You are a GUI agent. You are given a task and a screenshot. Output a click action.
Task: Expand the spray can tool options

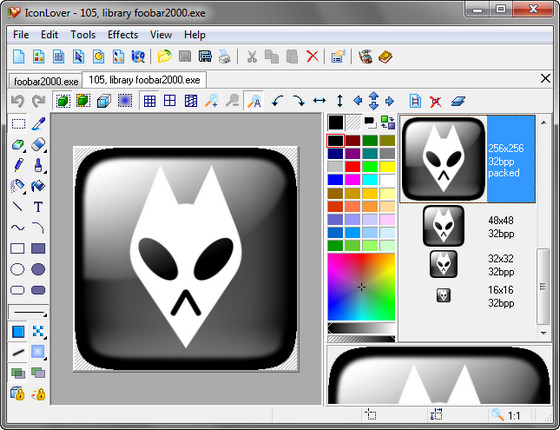coord(25,193)
